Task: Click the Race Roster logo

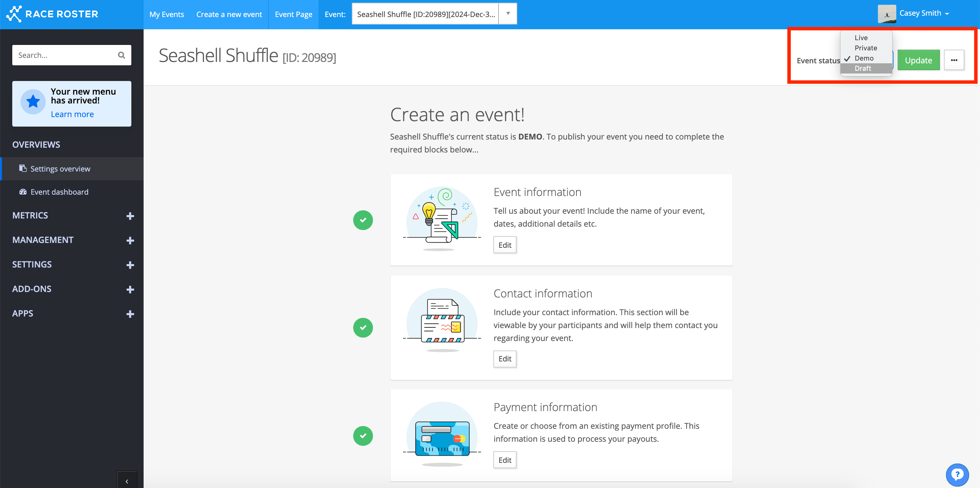Action: point(52,14)
